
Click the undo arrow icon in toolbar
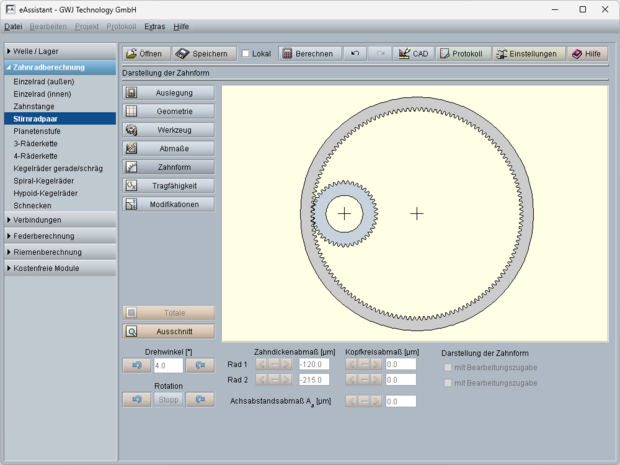[x=356, y=53]
